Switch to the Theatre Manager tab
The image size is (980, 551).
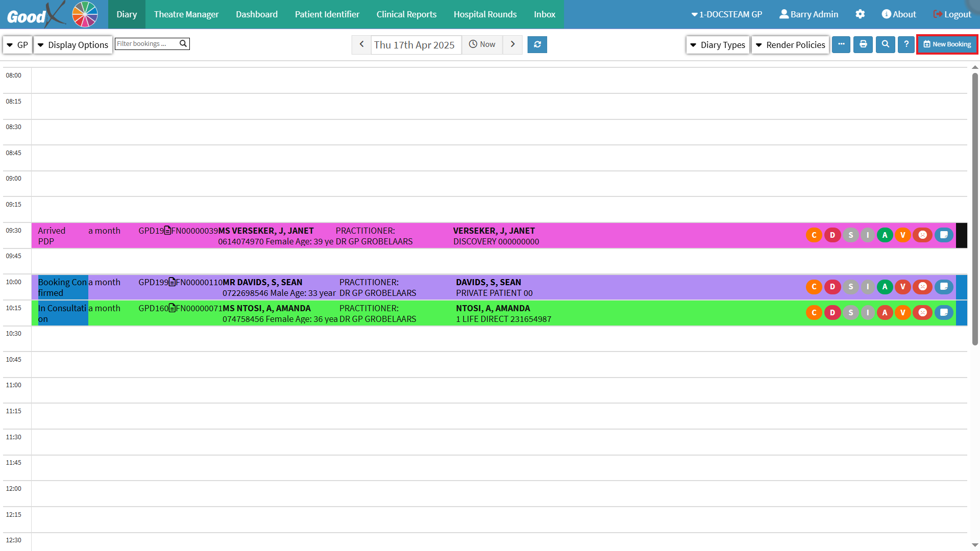pos(186,14)
